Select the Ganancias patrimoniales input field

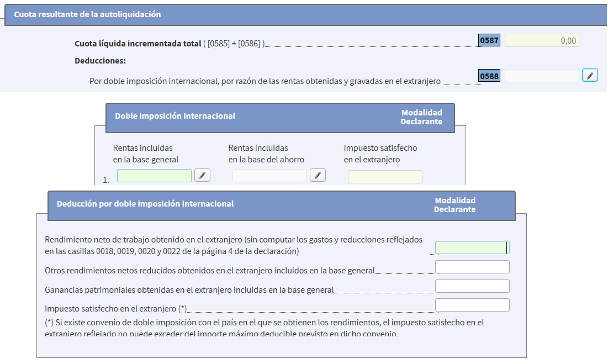pos(472,286)
